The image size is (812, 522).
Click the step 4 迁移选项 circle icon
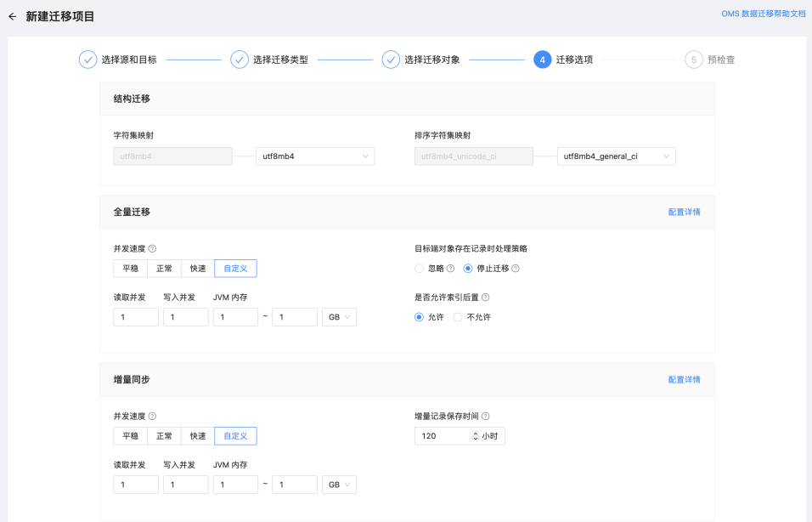point(542,60)
